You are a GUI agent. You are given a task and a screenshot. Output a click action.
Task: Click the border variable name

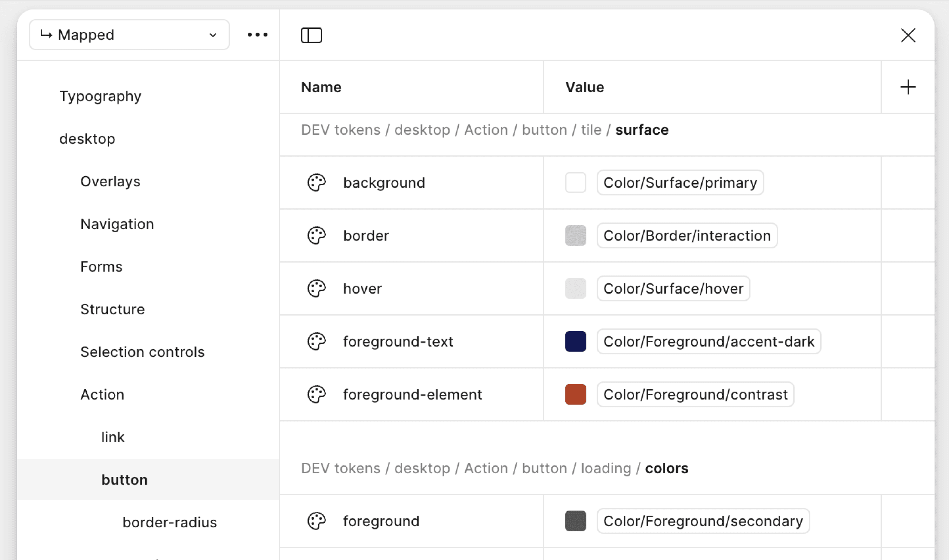pyautogui.click(x=366, y=235)
